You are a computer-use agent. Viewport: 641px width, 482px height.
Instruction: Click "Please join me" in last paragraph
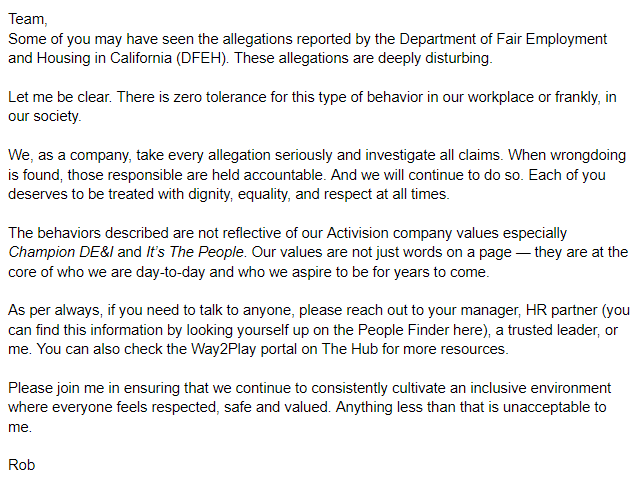[x=55, y=387]
